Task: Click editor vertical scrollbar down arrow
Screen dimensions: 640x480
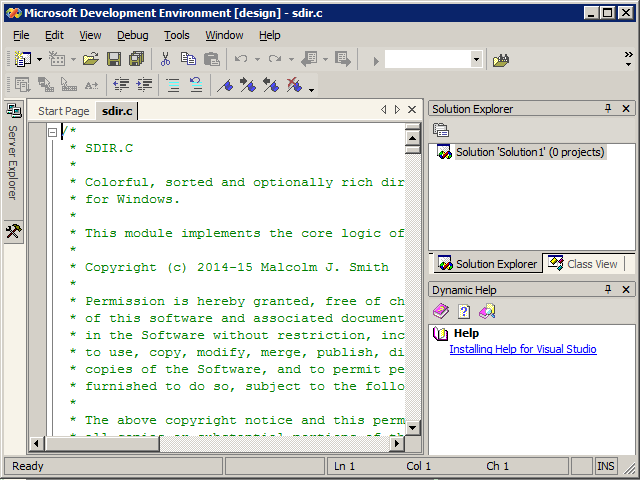Action: pos(412,428)
